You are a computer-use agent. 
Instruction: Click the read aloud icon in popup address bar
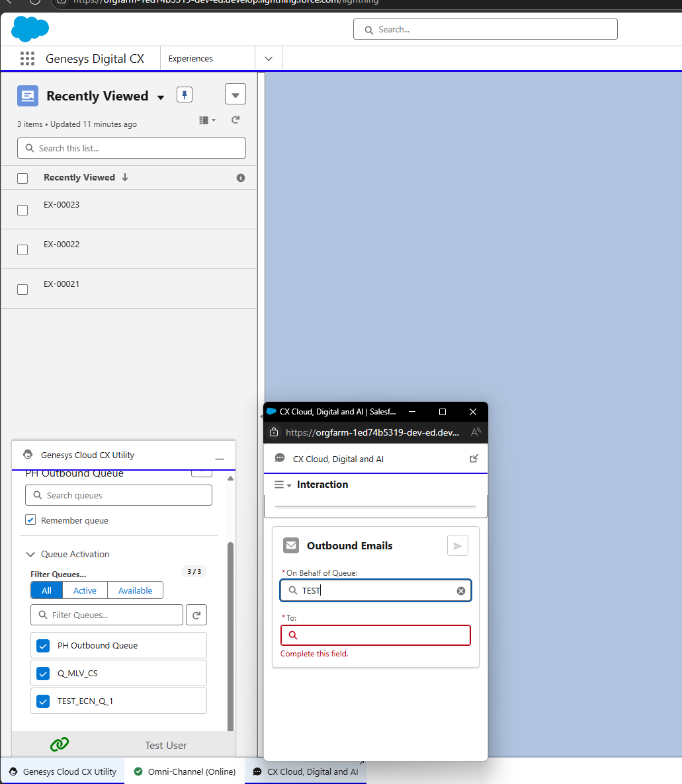click(476, 432)
